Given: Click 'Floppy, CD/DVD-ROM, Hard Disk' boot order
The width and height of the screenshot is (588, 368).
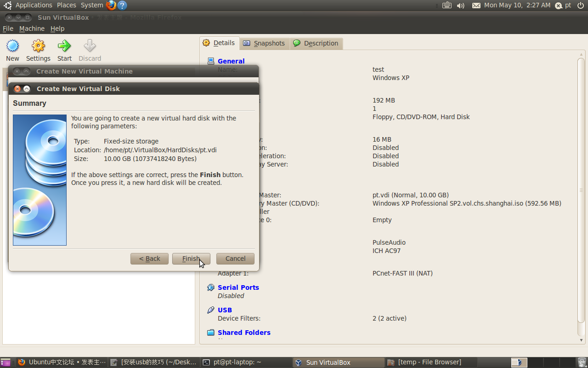Looking at the screenshot, I should click(421, 117).
